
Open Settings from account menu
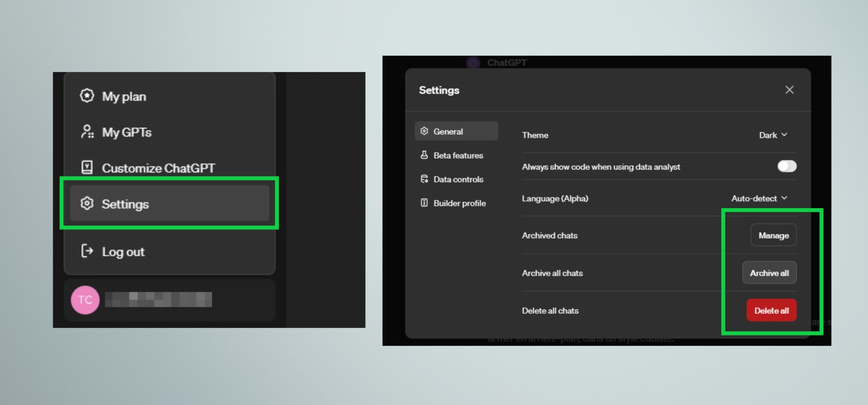point(169,203)
